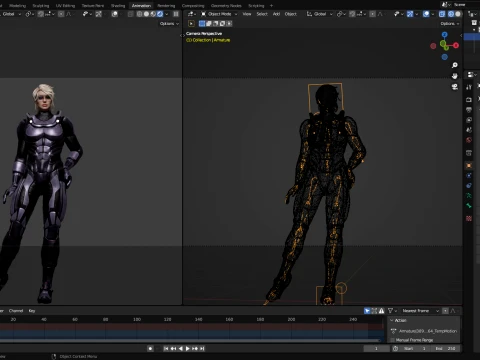Toggle overlays in right viewport

426,14
